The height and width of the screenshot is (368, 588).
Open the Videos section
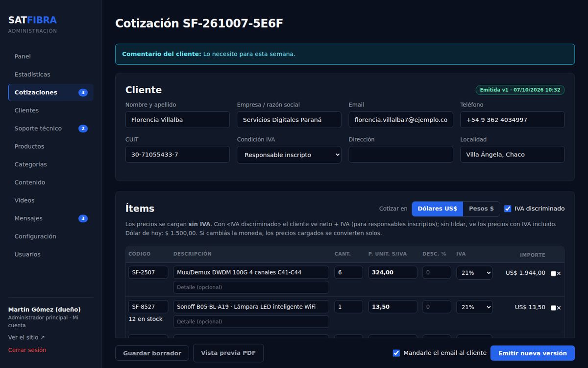[51, 200]
